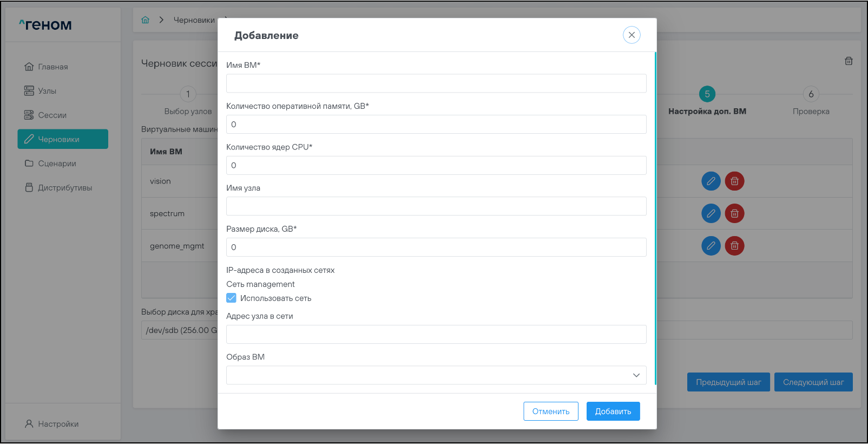Focus the Имя ВМ input field
The image size is (868, 444).
coord(436,83)
